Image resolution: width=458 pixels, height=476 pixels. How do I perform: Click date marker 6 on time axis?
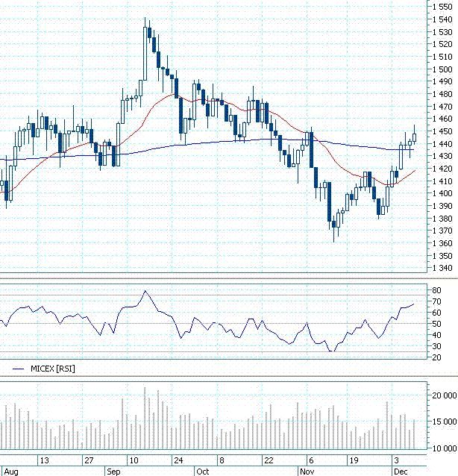click(311, 460)
